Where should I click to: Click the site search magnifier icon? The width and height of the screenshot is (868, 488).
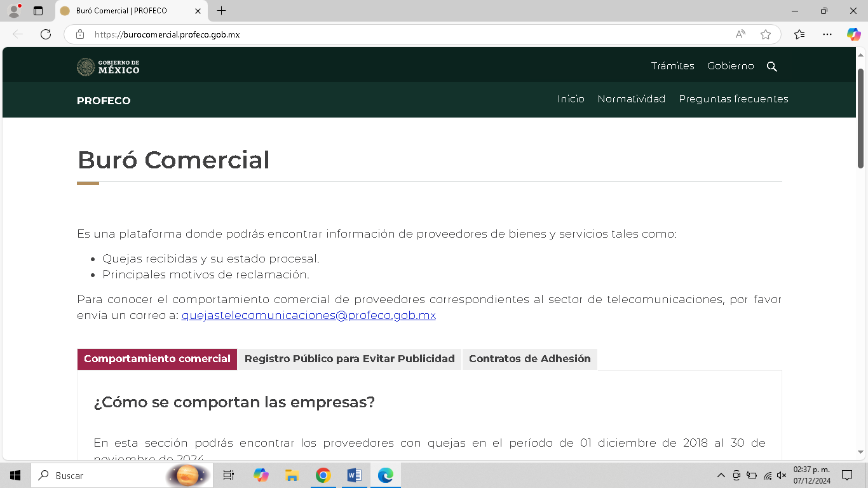point(771,67)
